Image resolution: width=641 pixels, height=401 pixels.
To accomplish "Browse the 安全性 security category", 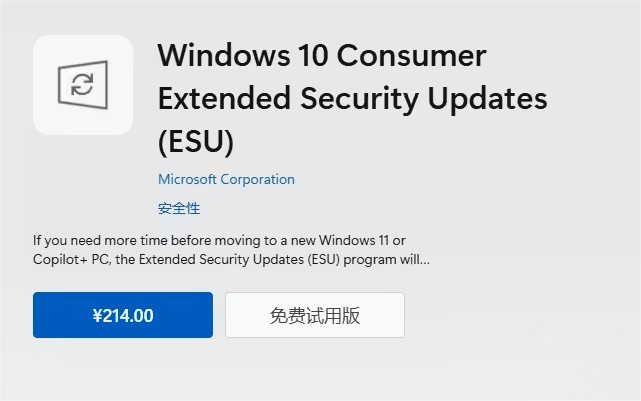I will coord(179,209).
